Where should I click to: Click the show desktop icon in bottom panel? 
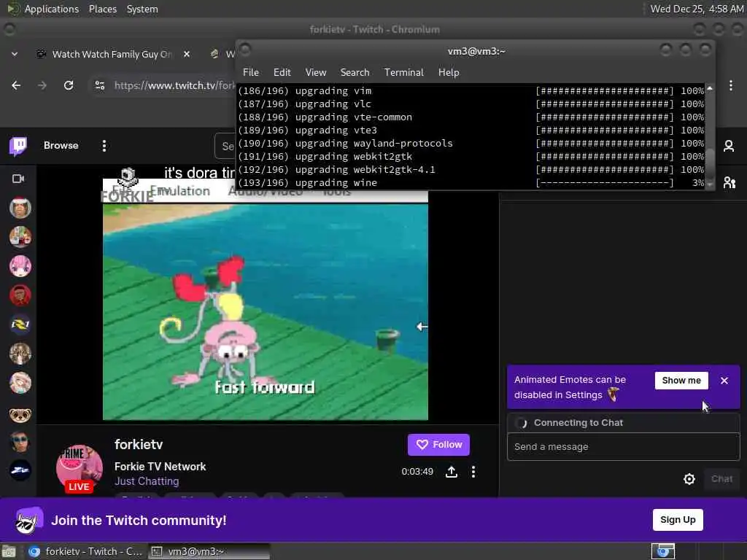9,551
